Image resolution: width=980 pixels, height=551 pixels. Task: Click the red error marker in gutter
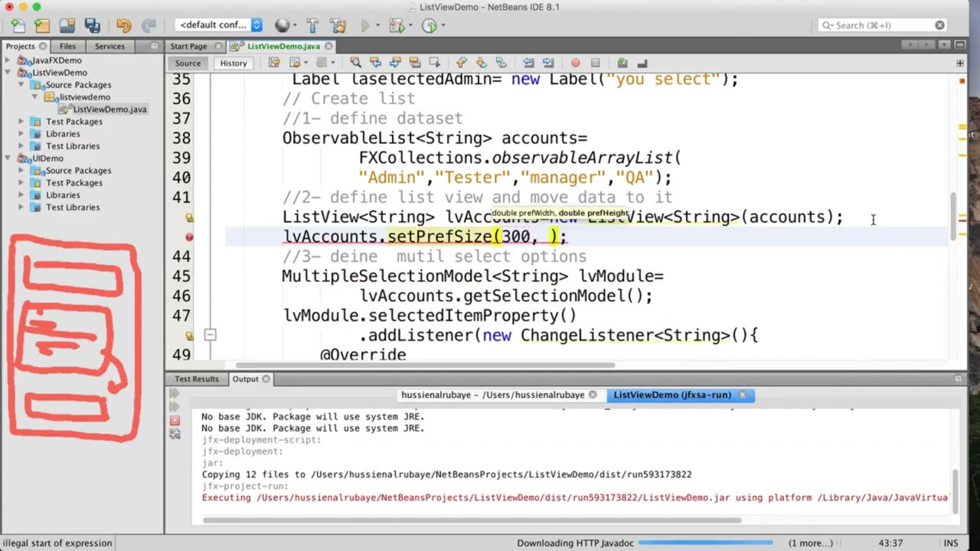pyautogui.click(x=189, y=237)
